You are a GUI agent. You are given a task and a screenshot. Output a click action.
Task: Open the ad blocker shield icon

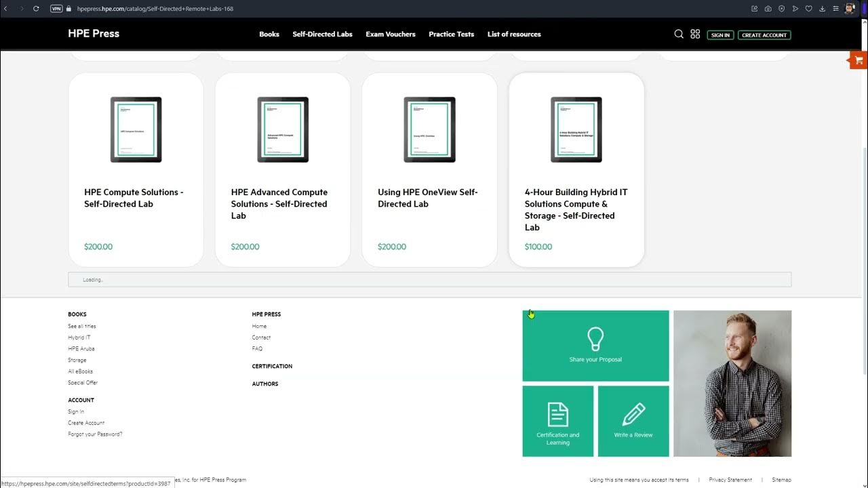tap(782, 9)
